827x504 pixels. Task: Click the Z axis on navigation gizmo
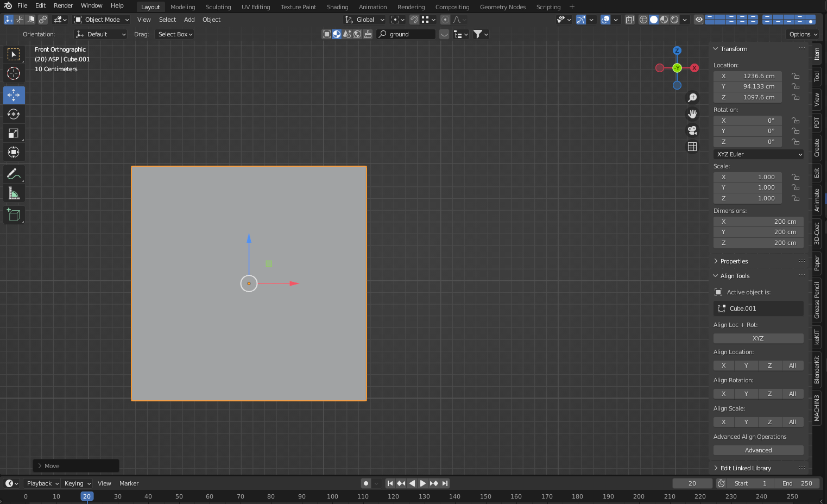tap(677, 51)
